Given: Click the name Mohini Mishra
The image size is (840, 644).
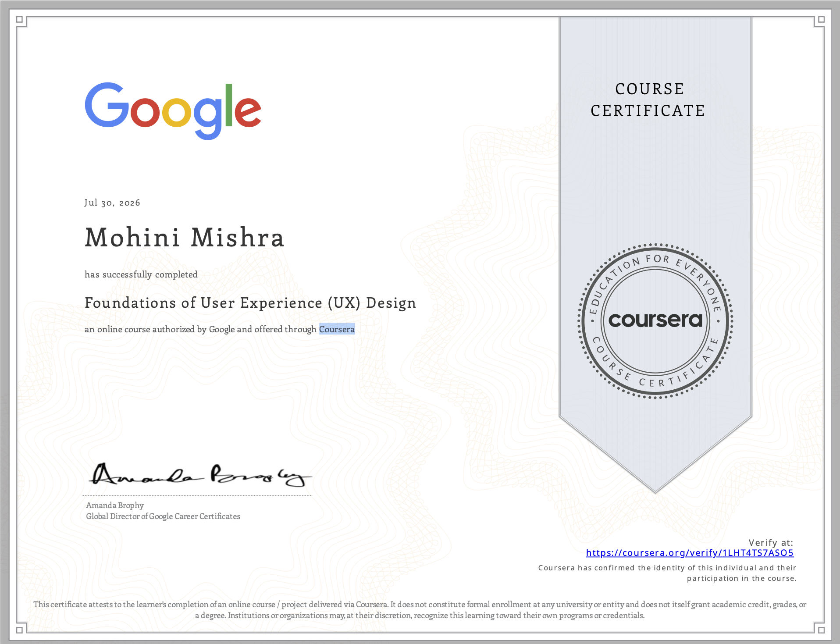Looking at the screenshot, I should [x=185, y=238].
